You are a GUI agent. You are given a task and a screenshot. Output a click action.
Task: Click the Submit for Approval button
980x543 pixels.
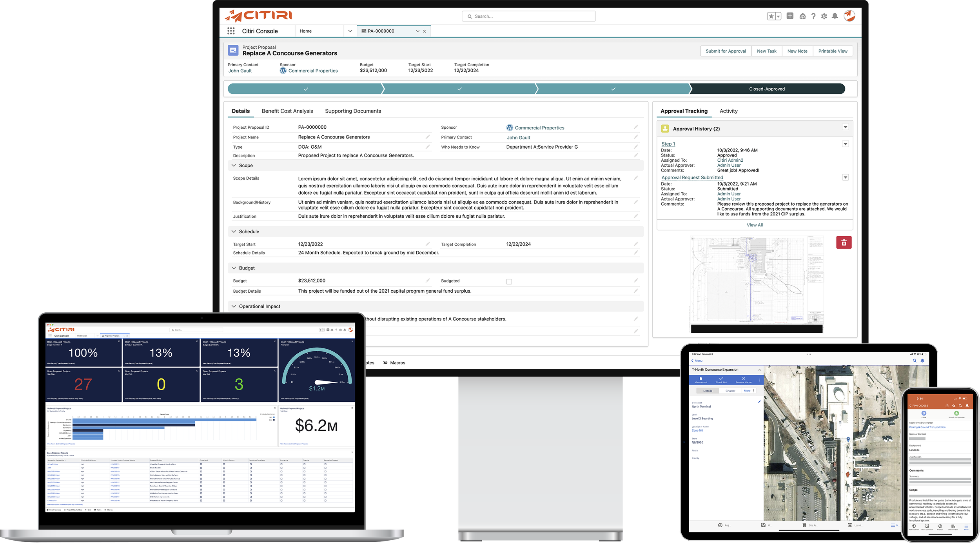(726, 51)
